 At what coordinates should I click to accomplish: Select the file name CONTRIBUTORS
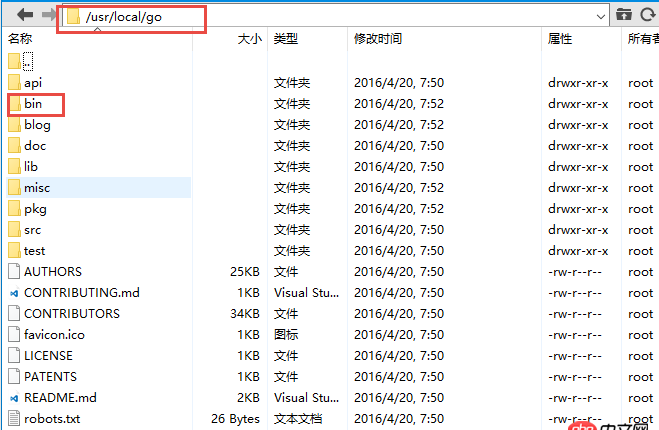coord(72,314)
